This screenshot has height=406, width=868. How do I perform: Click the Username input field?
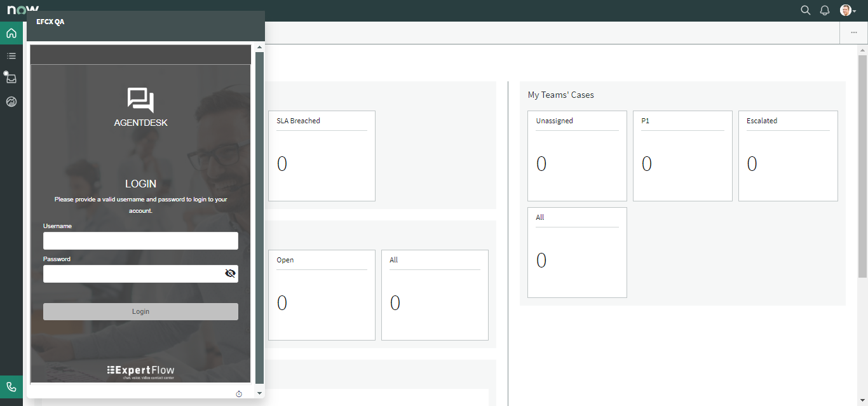pos(140,241)
